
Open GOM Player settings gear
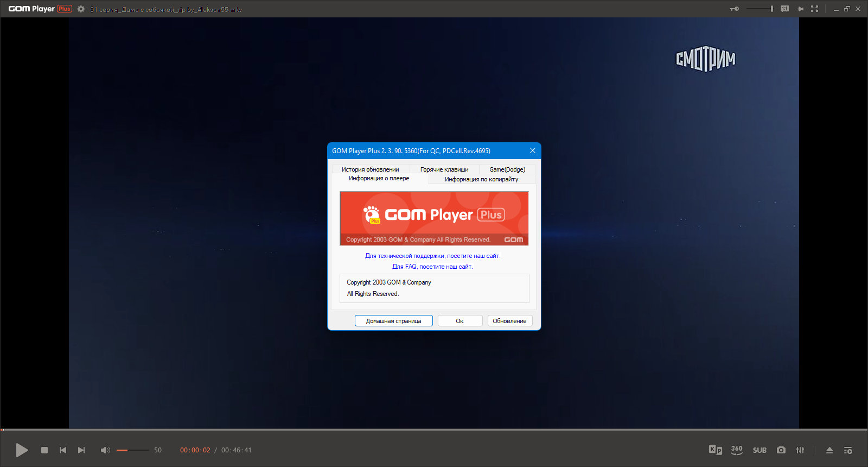point(81,9)
